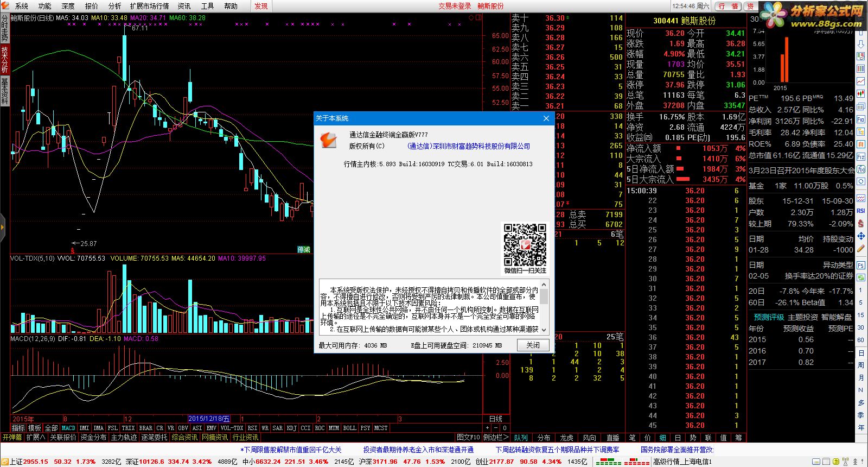Open news headline 国务院部署全面推开营改
This screenshot has height=467, width=868.
click(x=677, y=450)
